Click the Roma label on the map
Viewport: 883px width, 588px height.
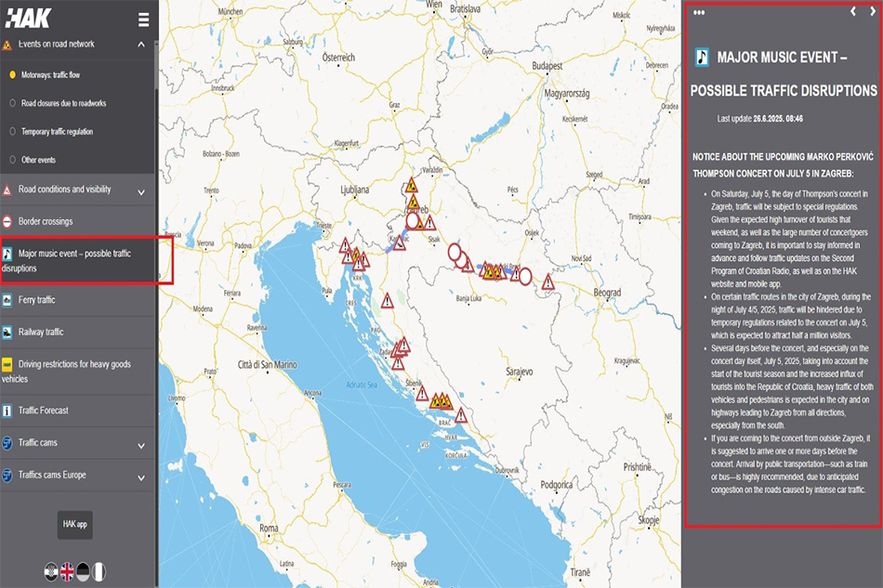[269, 528]
